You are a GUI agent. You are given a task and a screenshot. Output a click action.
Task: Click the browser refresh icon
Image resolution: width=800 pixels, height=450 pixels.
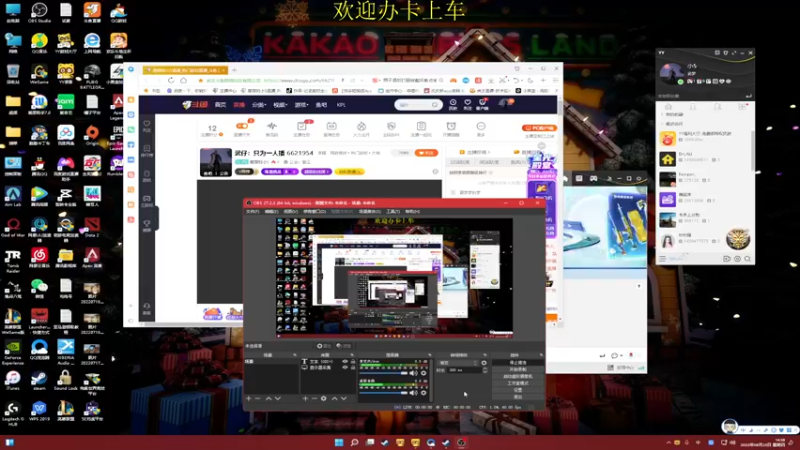pyautogui.click(x=171, y=81)
